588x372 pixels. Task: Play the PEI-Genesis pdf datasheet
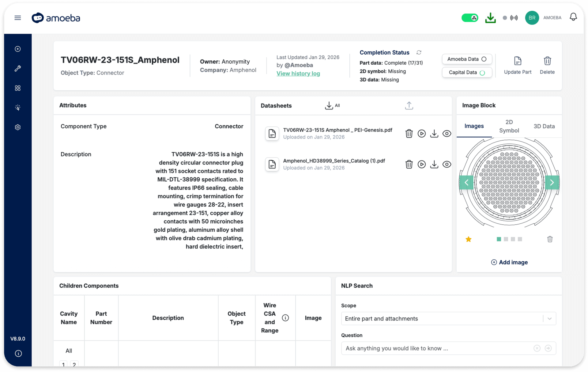click(x=422, y=134)
